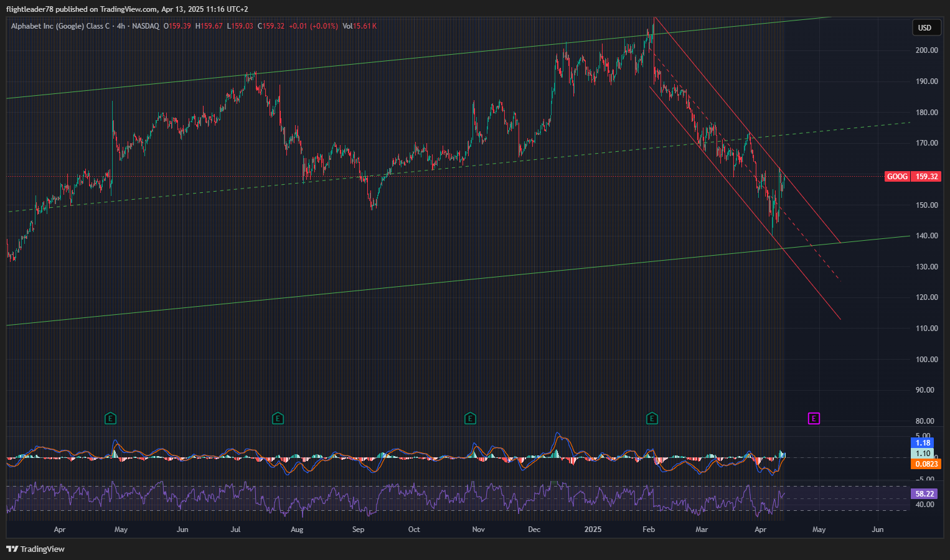Click the 'Alphabet Inc (Google) Class C' title
The image size is (950, 560).
[60, 26]
